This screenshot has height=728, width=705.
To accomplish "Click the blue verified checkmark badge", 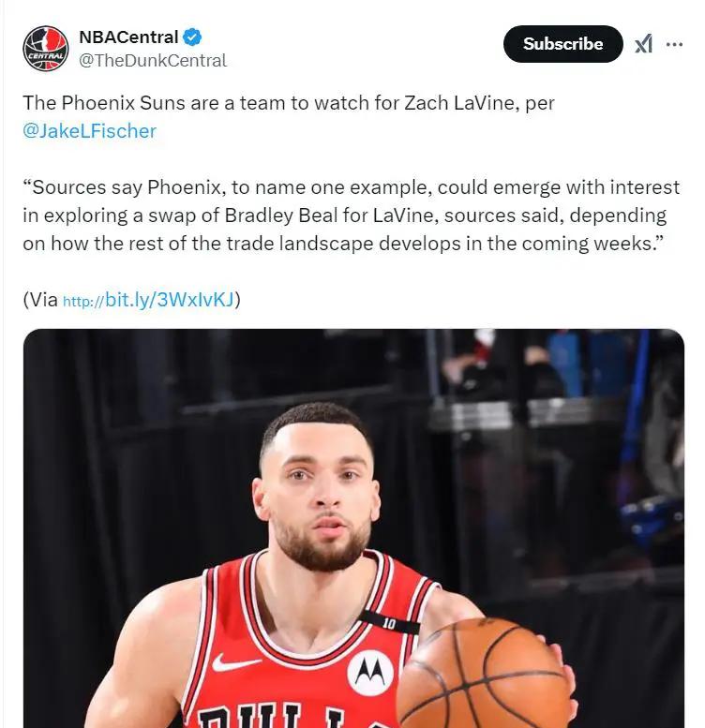I will point(192,37).
